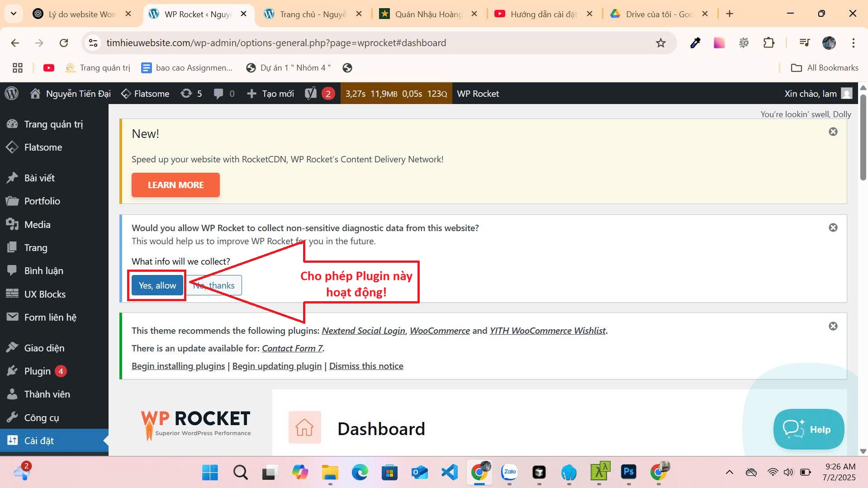Screen dimensions: 868x488
Task: Open Thành viên users menu
Action: point(54,394)
